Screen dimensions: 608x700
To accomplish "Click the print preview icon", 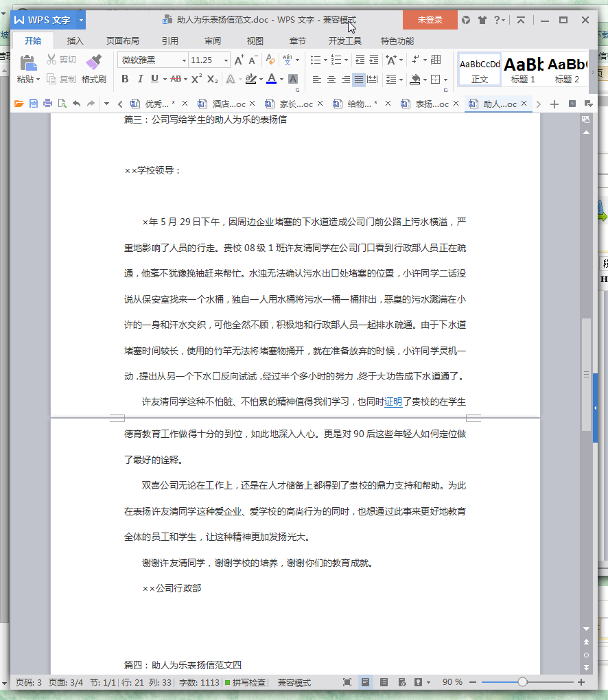I will point(62,104).
